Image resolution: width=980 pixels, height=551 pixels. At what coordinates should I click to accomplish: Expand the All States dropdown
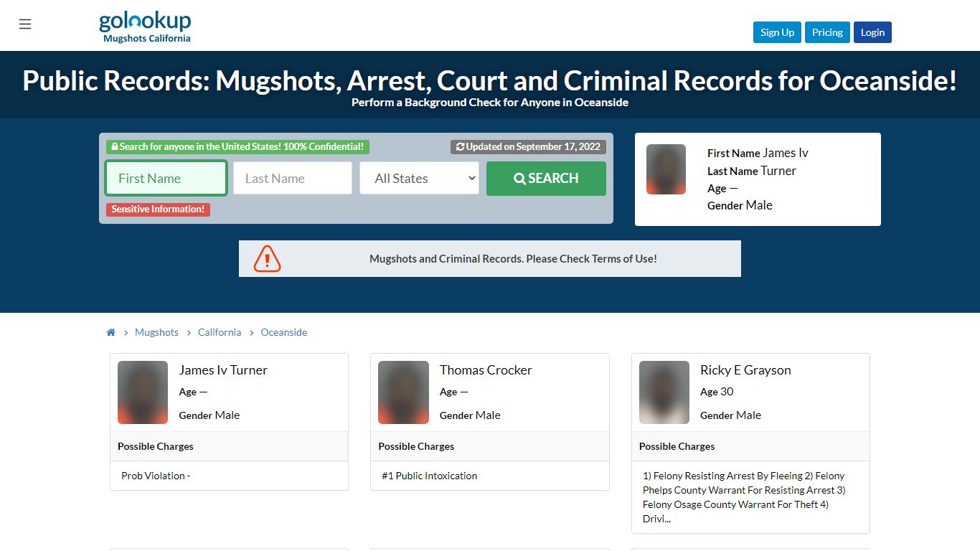[419, 178]
